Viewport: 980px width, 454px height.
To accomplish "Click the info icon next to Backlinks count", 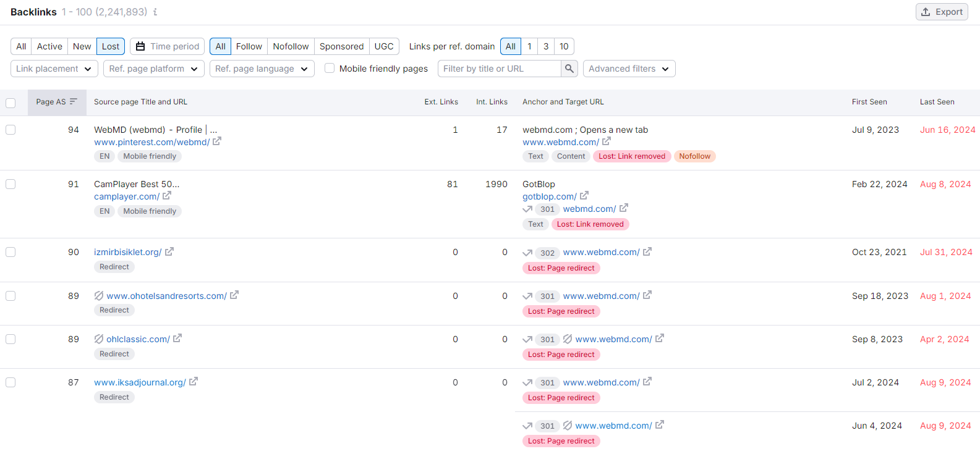I will click(155, 12).
